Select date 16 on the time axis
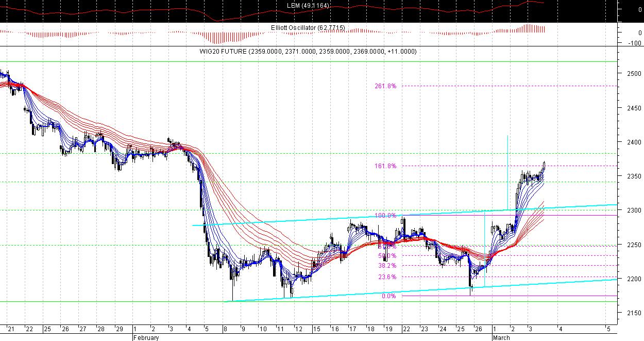The width and height of the screenshot is (644, 341). [335, 329]
